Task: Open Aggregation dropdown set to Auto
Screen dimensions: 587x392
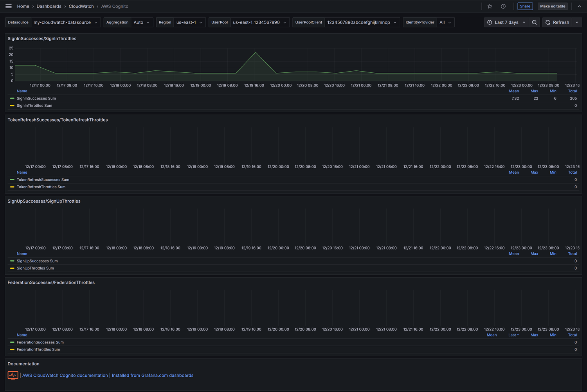Action: click(142, 22)
